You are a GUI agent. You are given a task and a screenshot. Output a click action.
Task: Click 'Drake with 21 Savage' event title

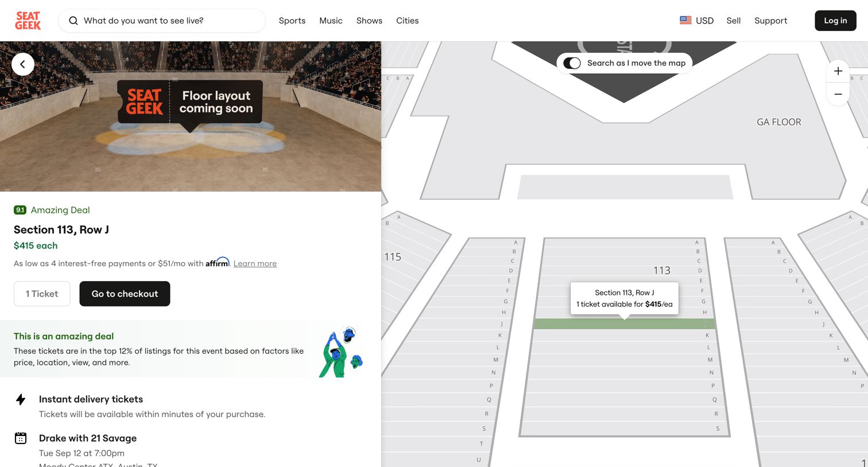(88, 438)
